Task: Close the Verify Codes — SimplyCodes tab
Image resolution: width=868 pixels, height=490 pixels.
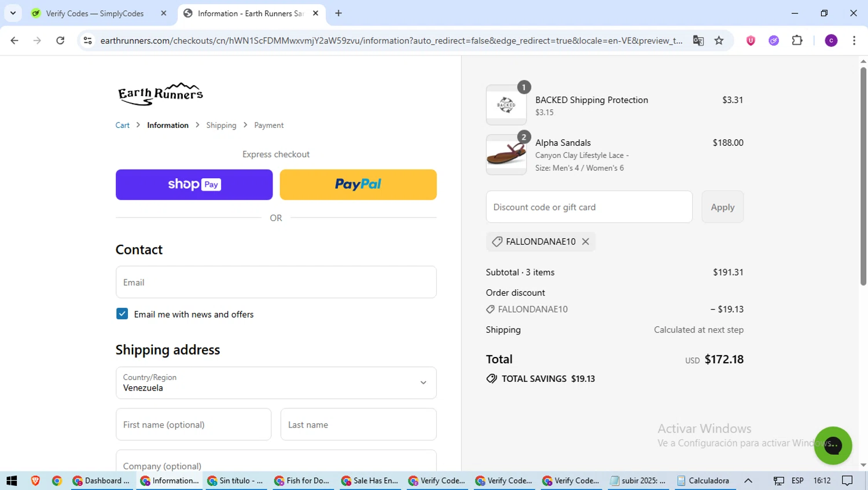Action: 164,13
